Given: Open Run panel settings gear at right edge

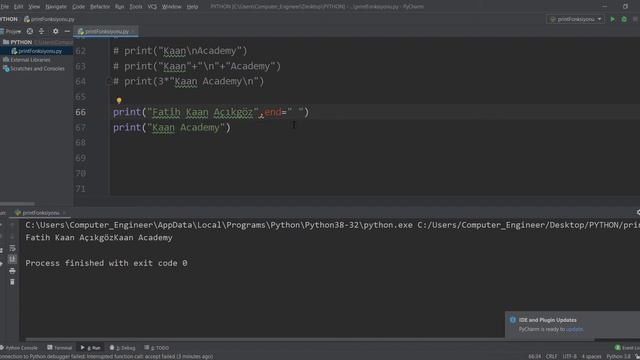Looking at the screenshot, I should coord(638,213).
